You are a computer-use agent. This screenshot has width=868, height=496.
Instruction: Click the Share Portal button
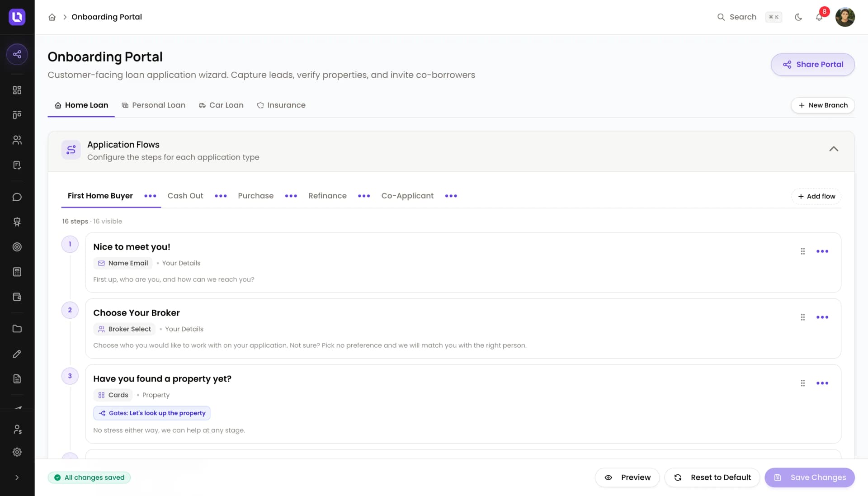tap(813, 65)
